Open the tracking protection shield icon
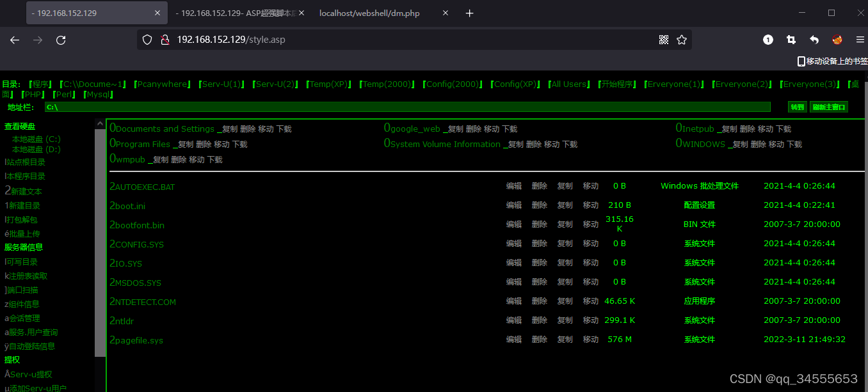The width and height of the screenshot is (868, 392). pos(147,40)
